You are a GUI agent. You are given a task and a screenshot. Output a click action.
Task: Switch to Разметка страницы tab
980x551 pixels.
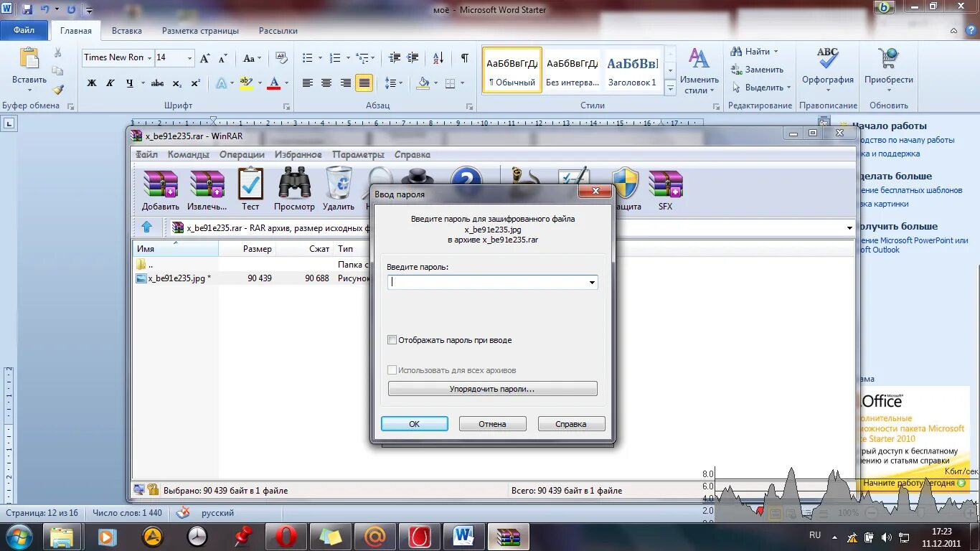200,31
